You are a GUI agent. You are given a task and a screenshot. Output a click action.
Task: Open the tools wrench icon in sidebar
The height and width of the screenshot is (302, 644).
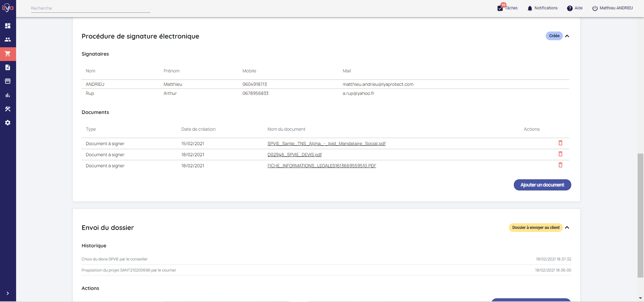[8, 109]
